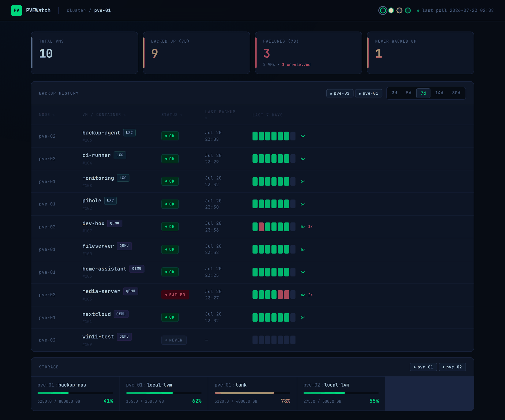Select the red failed-day bar for dev-box
Screen dimensions: 505x420
point(261,227)
